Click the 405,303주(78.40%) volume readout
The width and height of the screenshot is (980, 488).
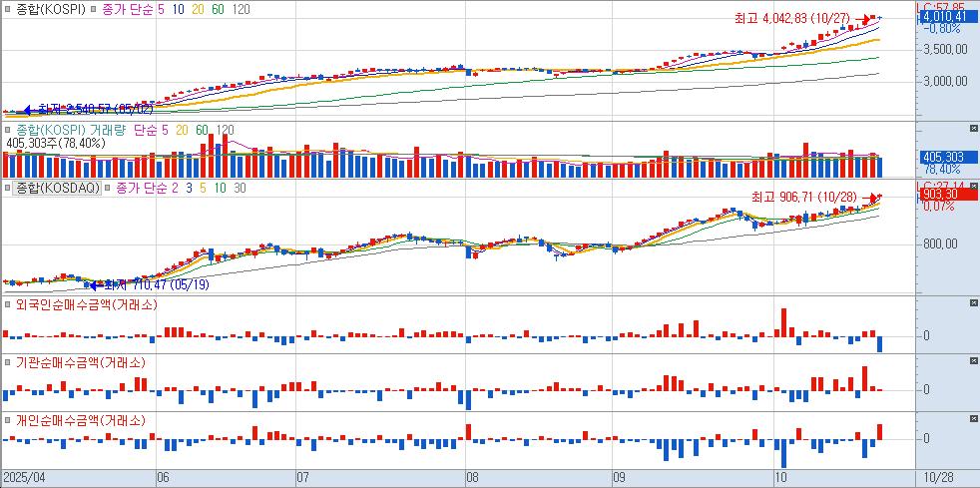point(56,144)
